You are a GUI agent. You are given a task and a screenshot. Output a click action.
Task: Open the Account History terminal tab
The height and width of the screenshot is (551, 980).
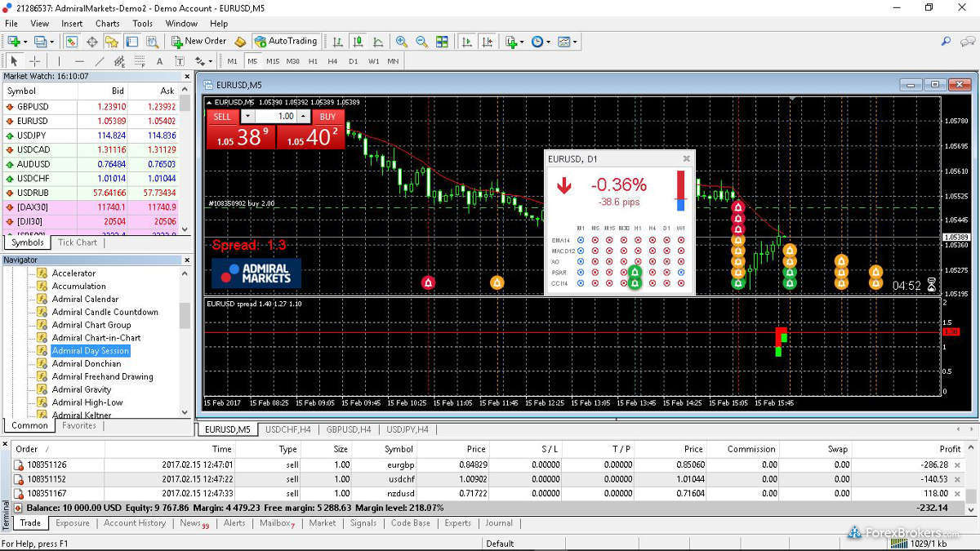coord(135,523)
